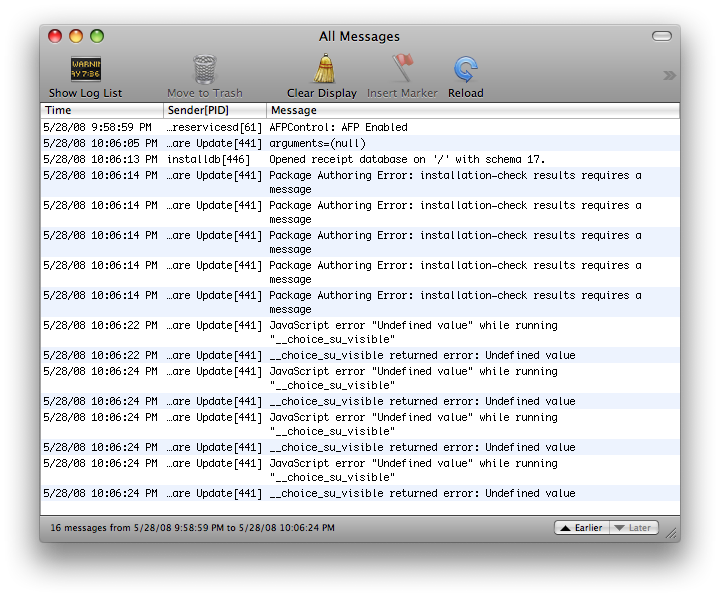Toggle toolbar with the pill button
This screenshot has height=597, width=720.
coord(662,36)
